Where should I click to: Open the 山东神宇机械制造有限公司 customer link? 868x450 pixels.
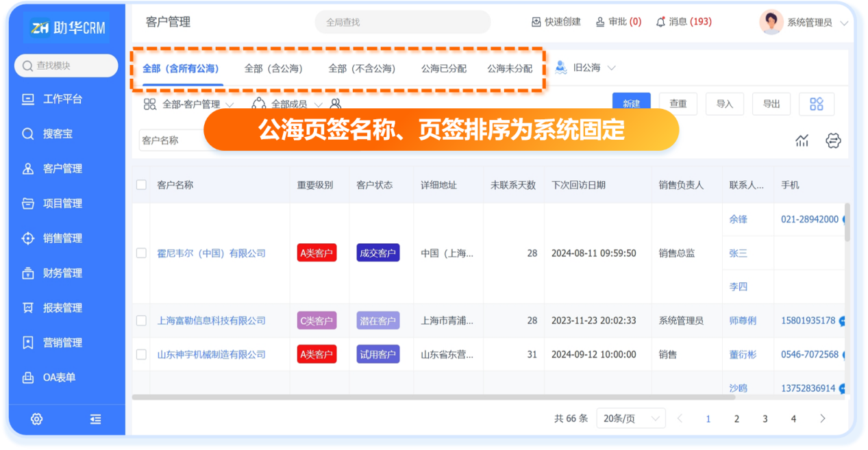(211, 355)
